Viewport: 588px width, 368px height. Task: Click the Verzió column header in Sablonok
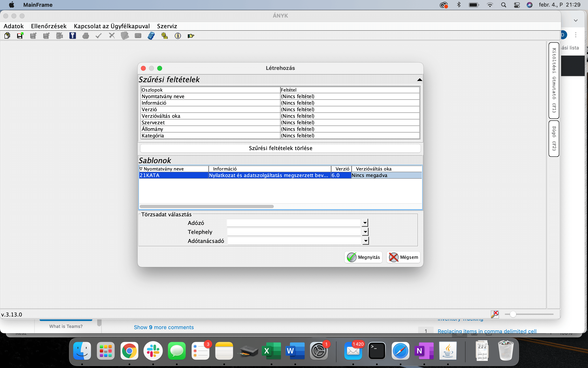coord(341,169)
